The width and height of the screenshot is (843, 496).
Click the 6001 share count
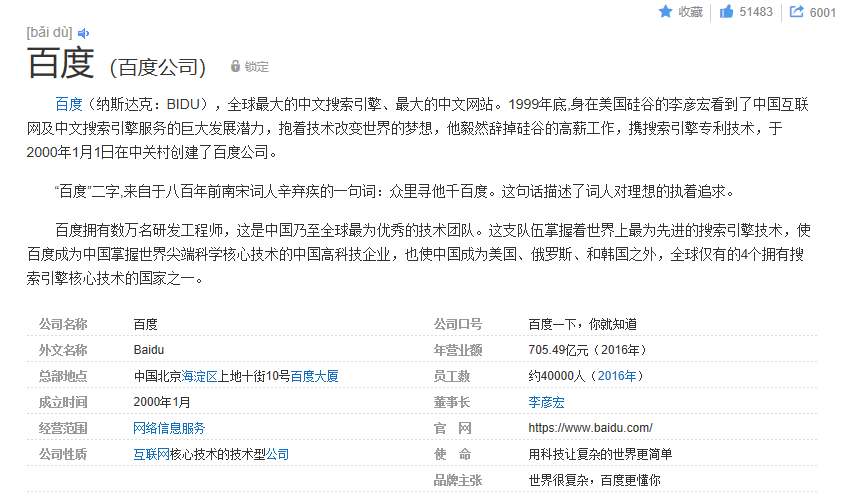pos(823,12)
